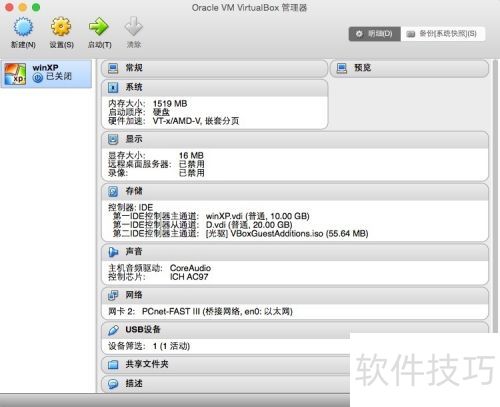Click the 控制器: IDE line

click(x=130, y=207)
